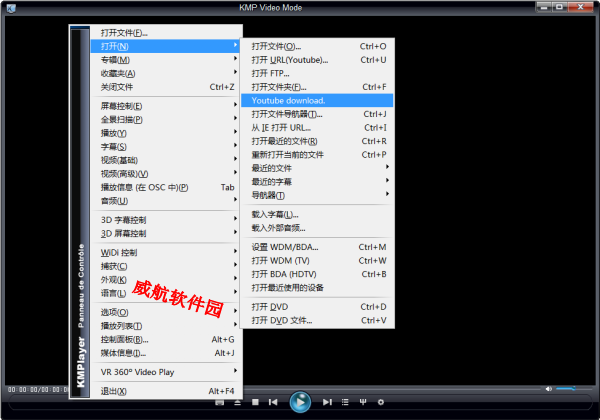
Task: Click the gear preferences icon in control bar
Action: coord(380,402)
